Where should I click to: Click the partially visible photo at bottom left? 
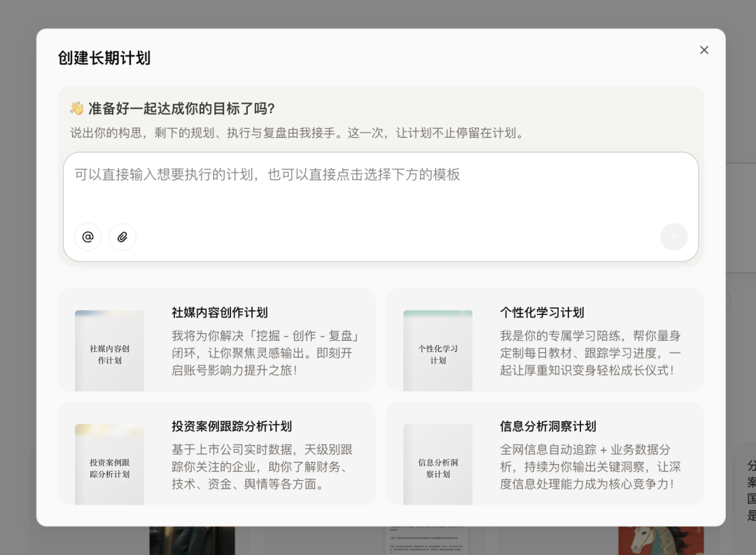(192, 542)
